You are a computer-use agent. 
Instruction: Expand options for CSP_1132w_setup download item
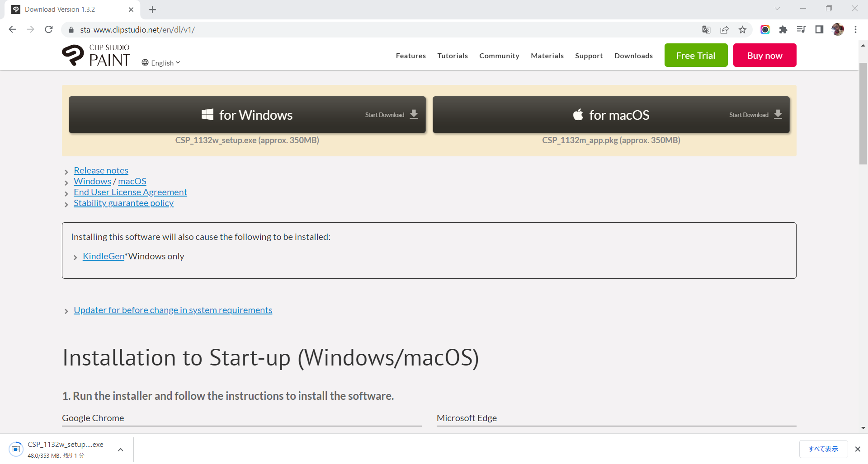[x=121, y=450]
